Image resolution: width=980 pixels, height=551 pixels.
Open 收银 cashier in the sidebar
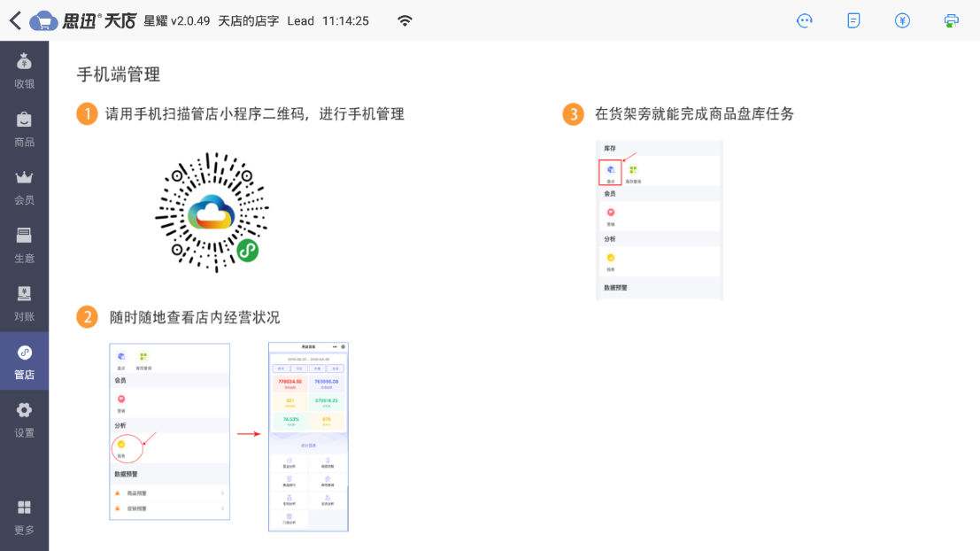tap(25, 71)
